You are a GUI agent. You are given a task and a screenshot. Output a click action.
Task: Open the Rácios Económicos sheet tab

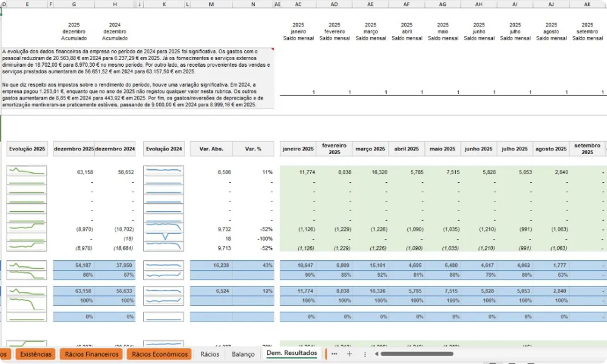pos(160,354)
